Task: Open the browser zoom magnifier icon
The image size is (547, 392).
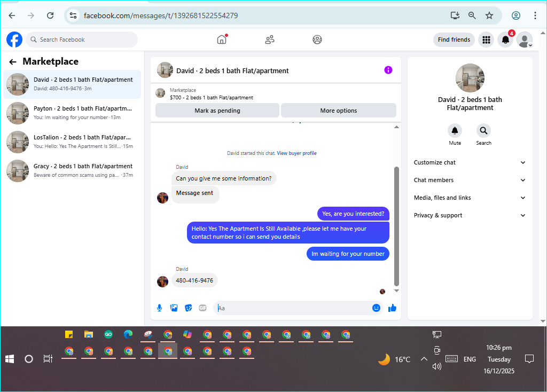Action: tap(472, 15)
